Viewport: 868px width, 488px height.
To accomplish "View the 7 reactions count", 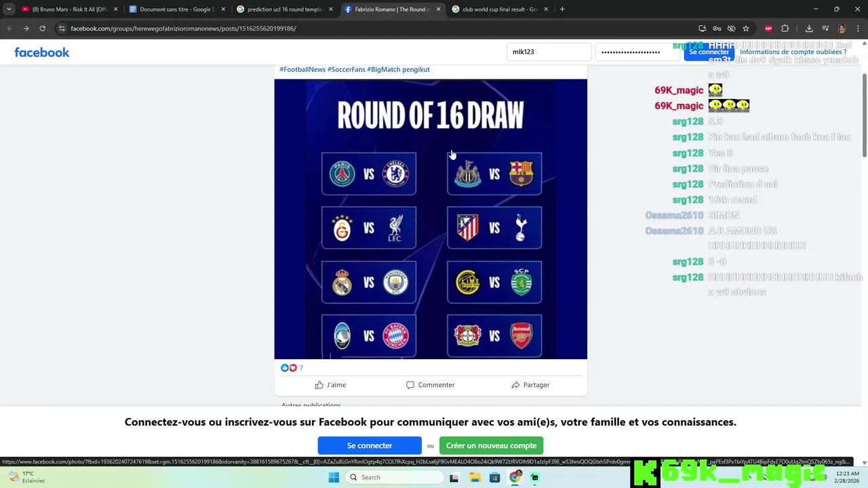I will point(301,368).
